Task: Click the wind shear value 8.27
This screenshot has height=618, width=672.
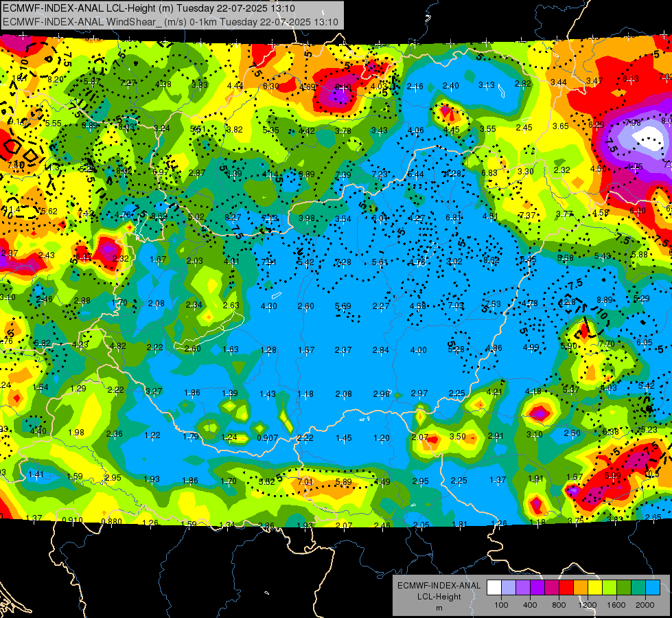Action: (x=233, y=218)
